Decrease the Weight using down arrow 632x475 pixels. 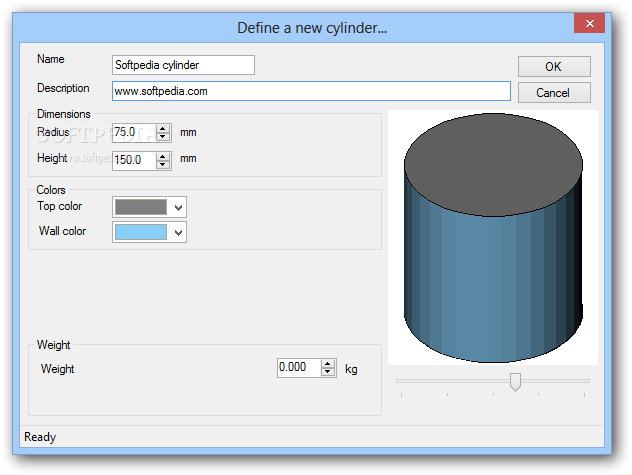[328, 372]
